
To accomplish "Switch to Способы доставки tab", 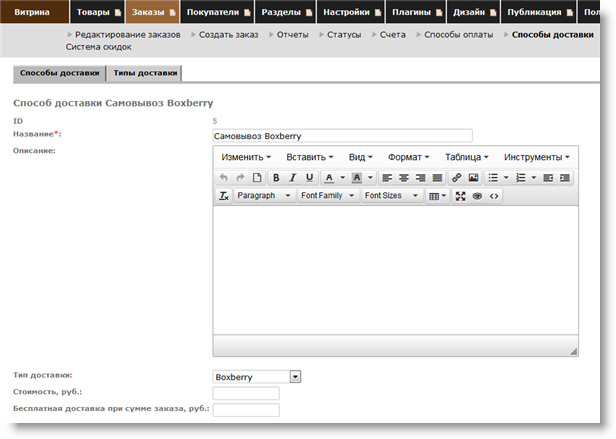I will point(59,73).
